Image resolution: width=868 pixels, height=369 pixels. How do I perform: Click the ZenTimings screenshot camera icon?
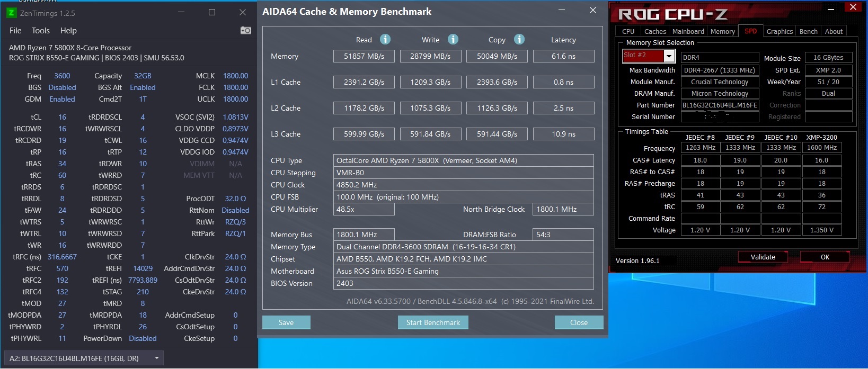pyautogui.click(x=246, y=30)
